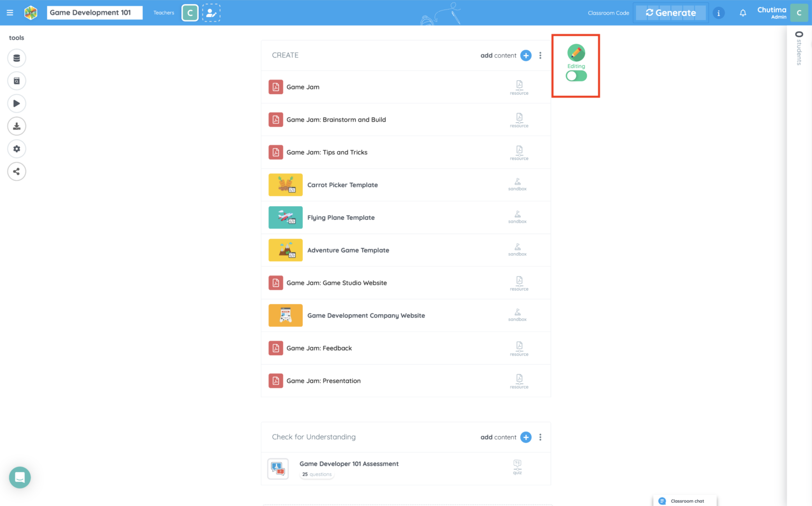Select the Flying Plane Template thumbnail

coord(285,217)
